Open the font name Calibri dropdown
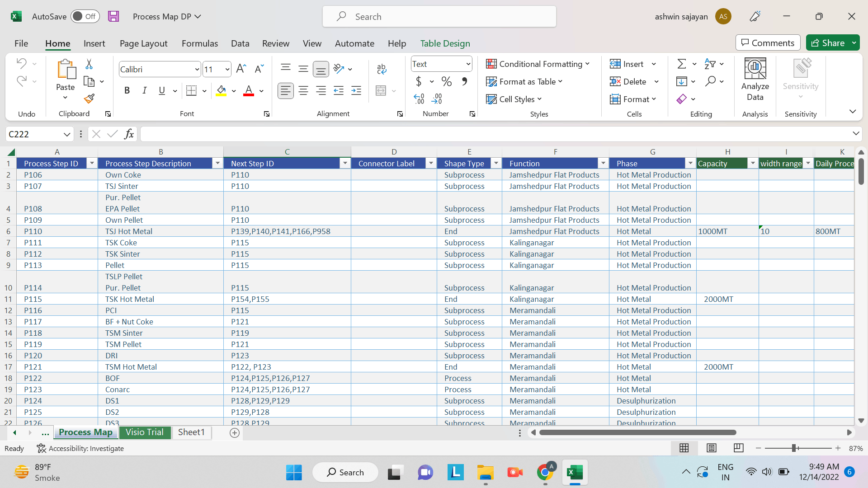The image size is (868, 488). [197, 69]
